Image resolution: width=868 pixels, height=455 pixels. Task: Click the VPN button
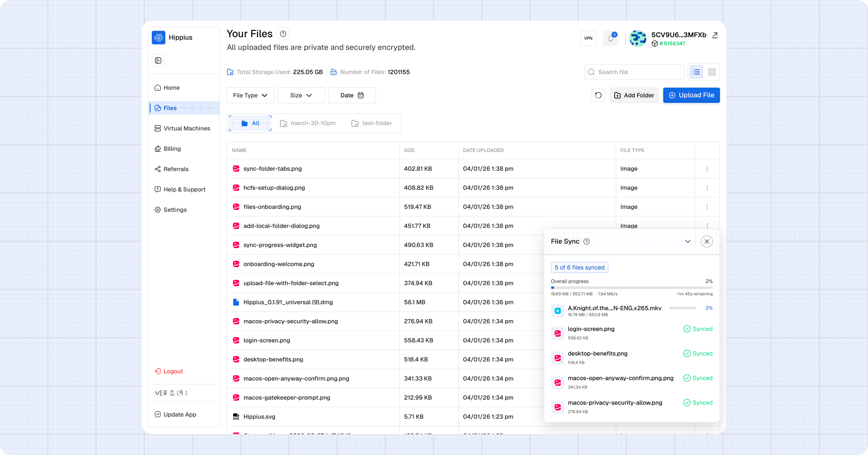(588, 38)
